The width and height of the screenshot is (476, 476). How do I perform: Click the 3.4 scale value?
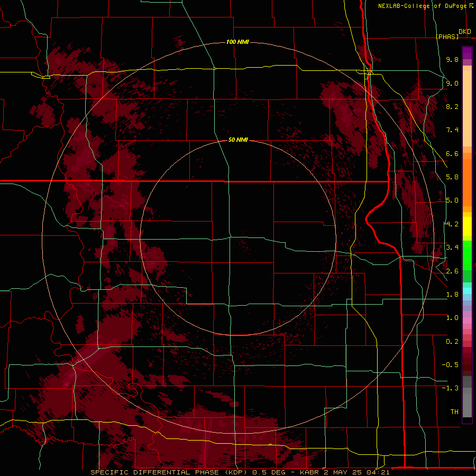pos(452,248)
